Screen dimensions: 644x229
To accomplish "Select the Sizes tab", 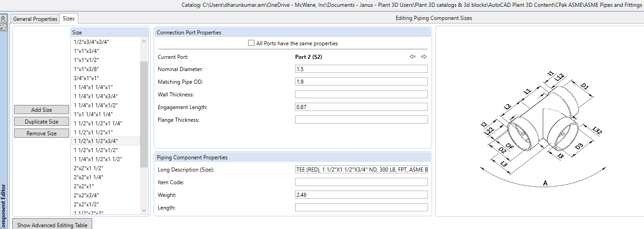I will [x=69, y=18].
